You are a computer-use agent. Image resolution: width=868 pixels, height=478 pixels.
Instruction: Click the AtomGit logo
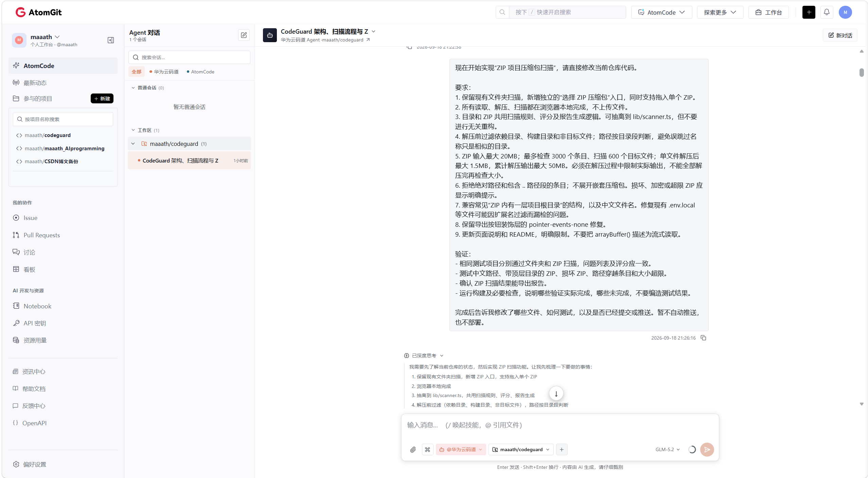click(x=39, y=12)
